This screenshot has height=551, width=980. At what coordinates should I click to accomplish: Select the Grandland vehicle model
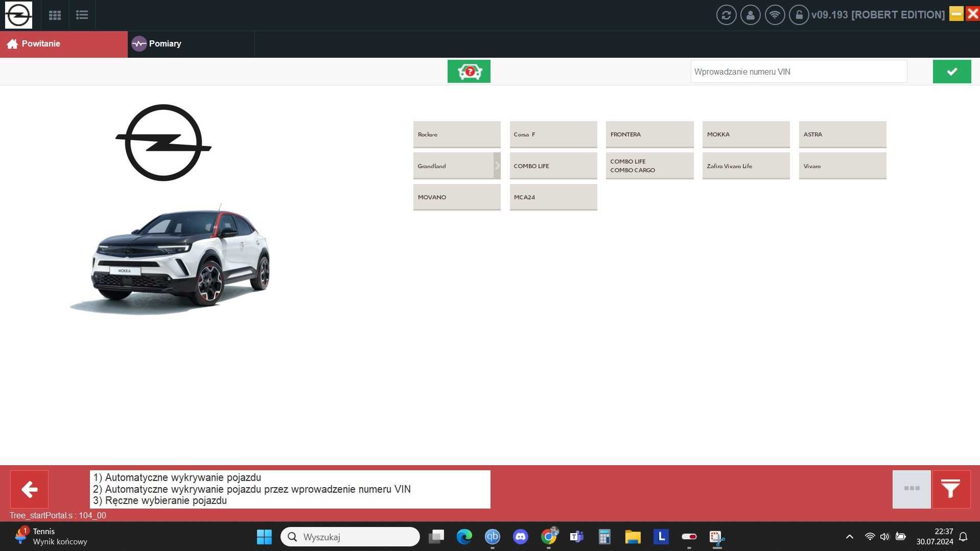[453, 166]
